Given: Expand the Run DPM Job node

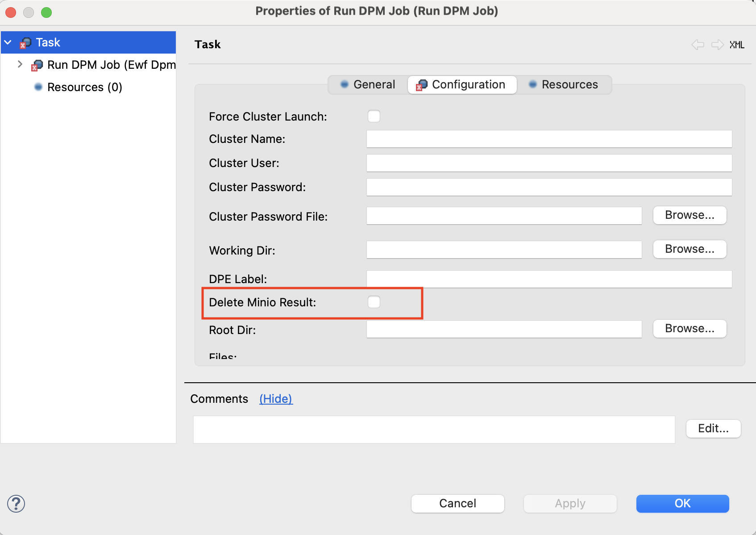Looking at the screenshot, I should [20, 64].
